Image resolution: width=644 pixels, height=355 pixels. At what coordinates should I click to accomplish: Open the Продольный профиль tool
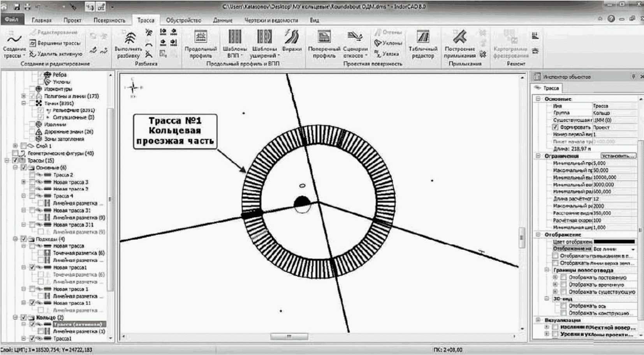click(x=201, y=38)
